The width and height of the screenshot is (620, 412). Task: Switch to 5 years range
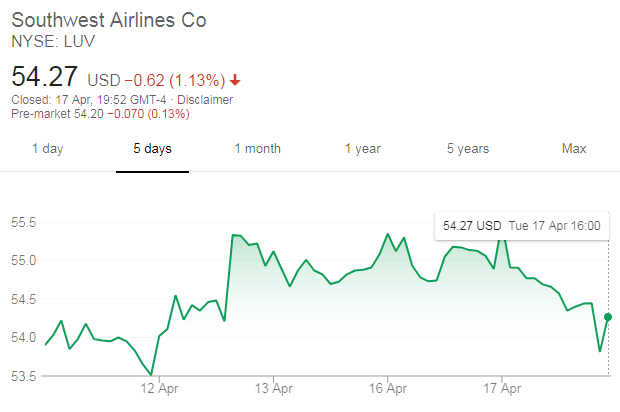(x=467, y=149)
